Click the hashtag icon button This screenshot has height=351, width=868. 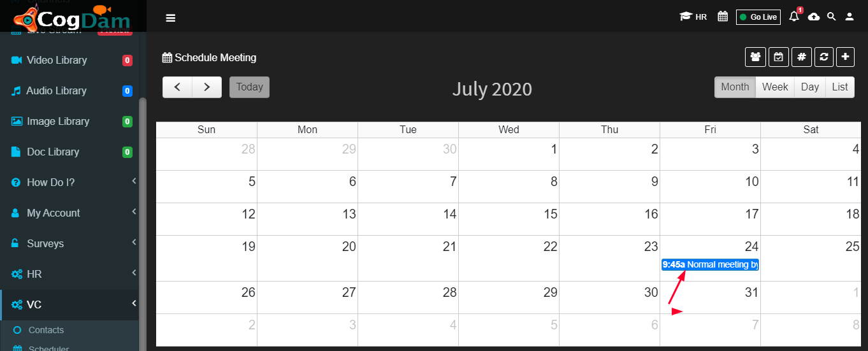[802, 57]
